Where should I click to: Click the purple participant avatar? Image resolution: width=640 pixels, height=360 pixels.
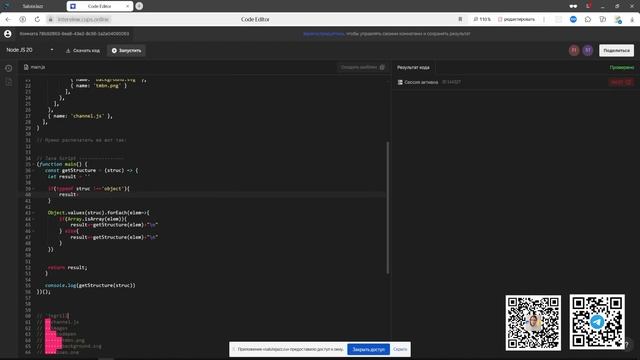pyautogui.click(x=588, y=50)
